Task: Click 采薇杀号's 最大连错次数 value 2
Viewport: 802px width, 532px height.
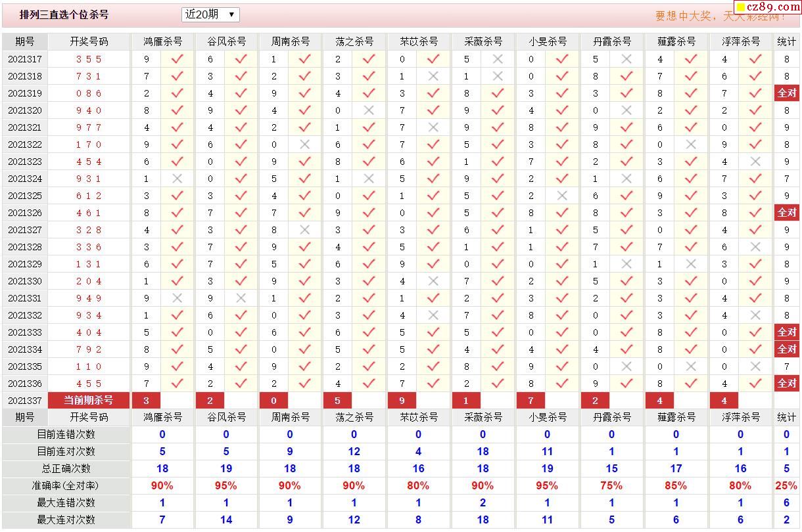Action: pos(483,502)
